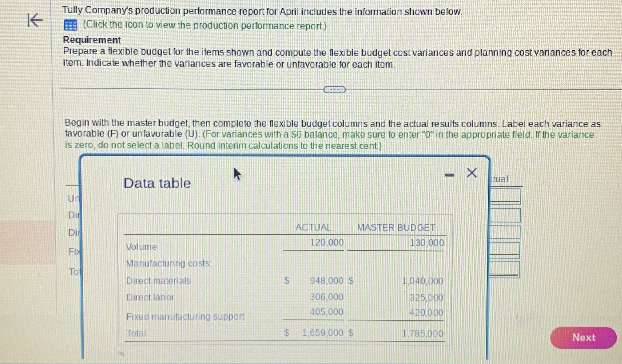
Task: Click the master budget total 1,785,000
Action: tap(422, 333)
